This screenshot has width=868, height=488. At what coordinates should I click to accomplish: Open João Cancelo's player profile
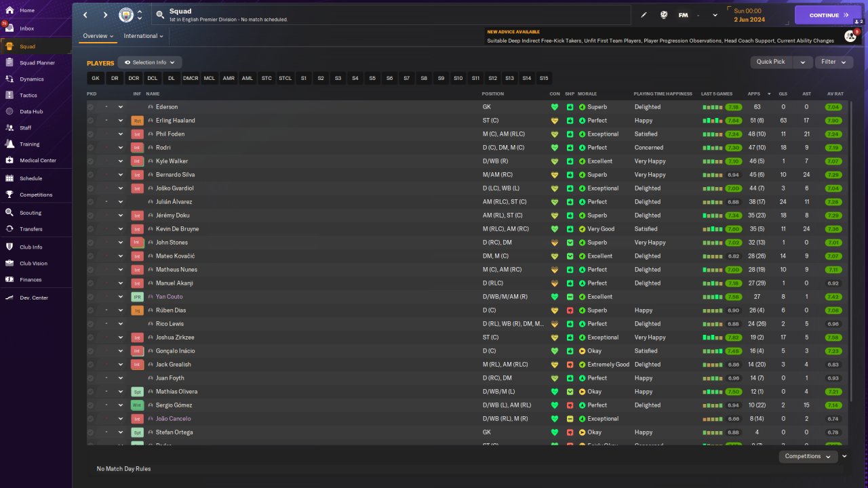(x=173, y=419)
